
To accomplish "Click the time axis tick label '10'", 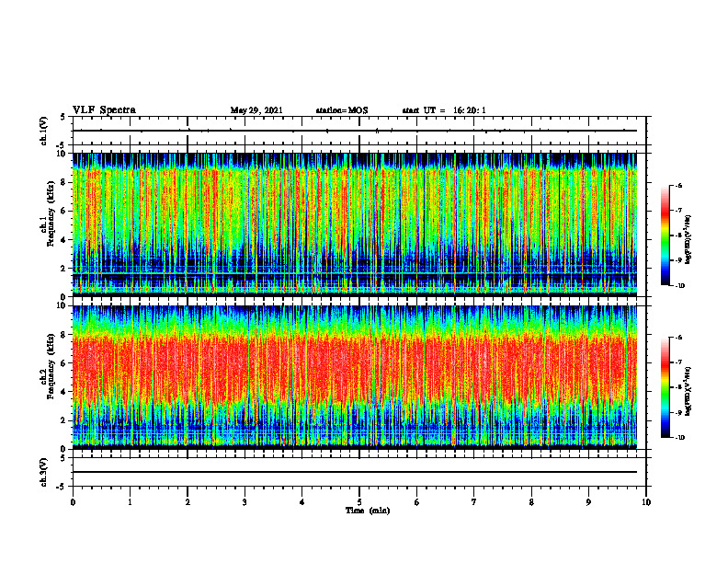I will click(x=646, y=502).
